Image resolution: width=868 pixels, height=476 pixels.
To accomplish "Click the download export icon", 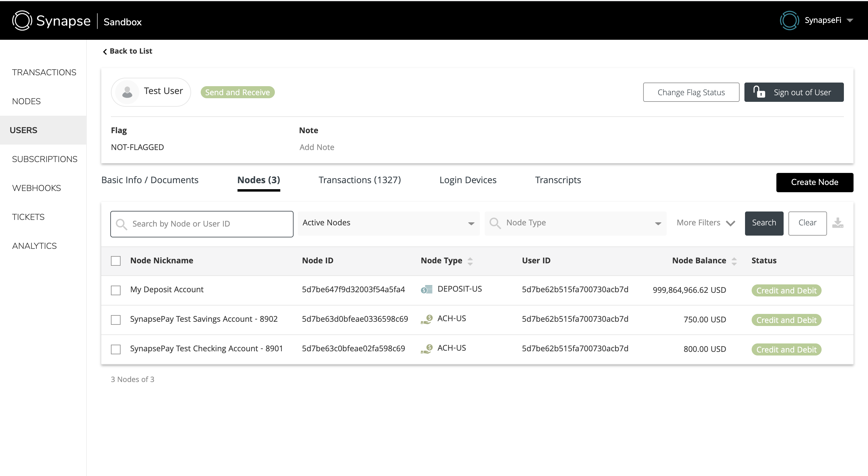I will 838,223.
